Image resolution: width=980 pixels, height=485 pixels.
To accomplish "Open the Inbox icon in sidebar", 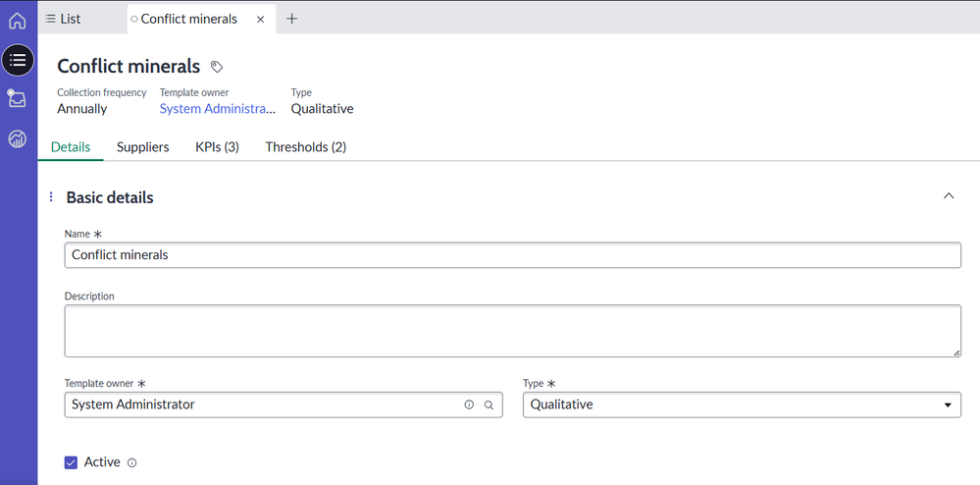I will [18, 98].
